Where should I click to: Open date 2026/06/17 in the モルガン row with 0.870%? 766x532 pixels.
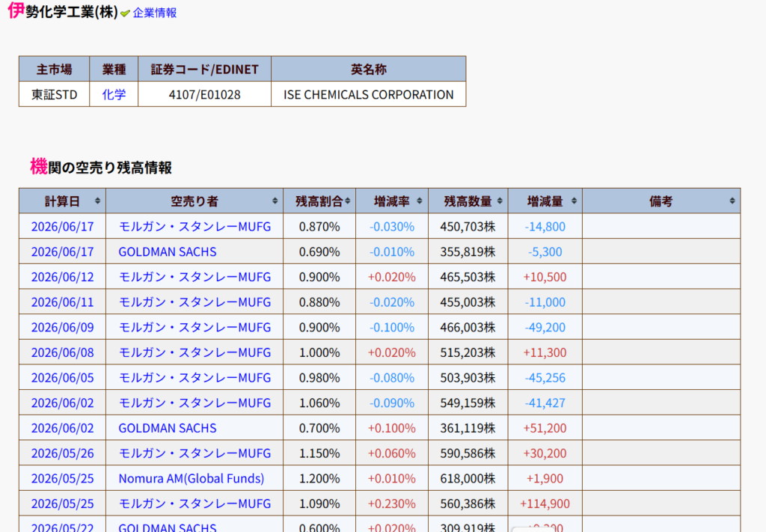[x=63, y=227]
